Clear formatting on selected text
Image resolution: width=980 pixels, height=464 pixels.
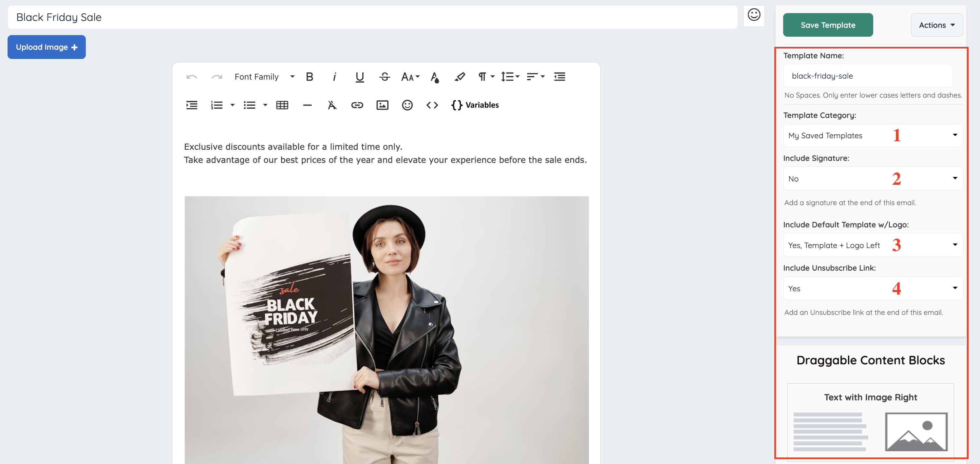tap(332, 105)
